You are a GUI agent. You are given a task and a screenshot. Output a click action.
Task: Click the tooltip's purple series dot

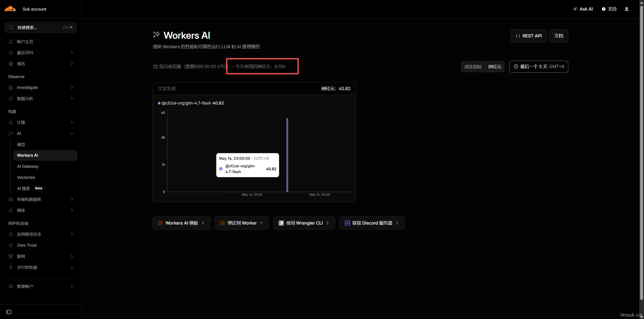[221, 169]
